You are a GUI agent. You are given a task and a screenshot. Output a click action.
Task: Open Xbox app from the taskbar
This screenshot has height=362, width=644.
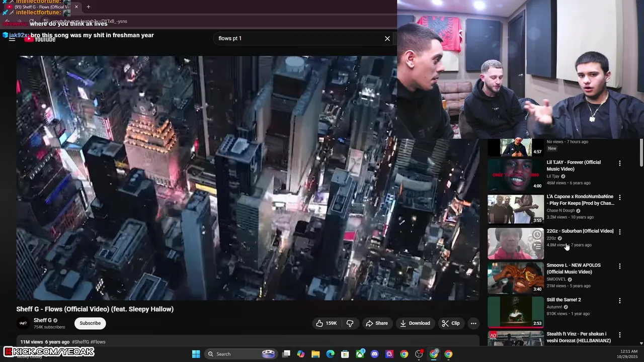[360, 354]
